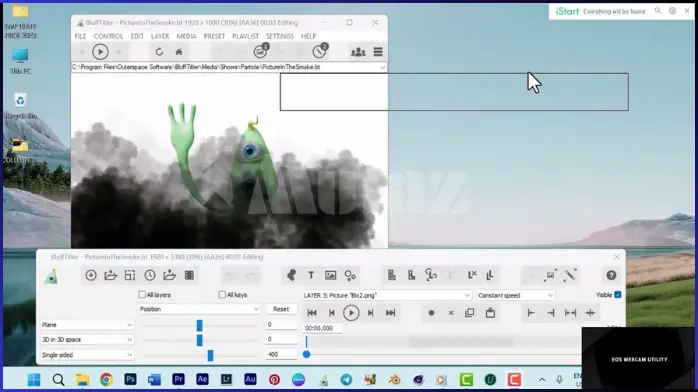Enable the All keys checkbox
698x392 pixels.
tap(222, 295)
